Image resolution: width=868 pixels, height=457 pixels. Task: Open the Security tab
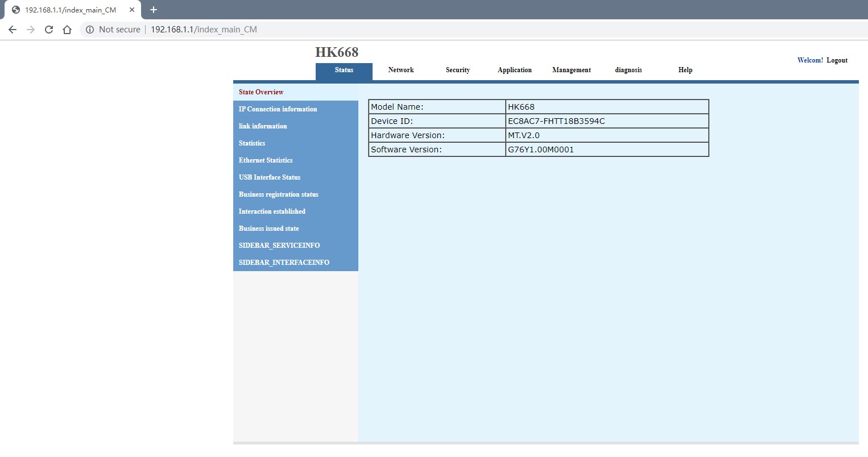458,70
